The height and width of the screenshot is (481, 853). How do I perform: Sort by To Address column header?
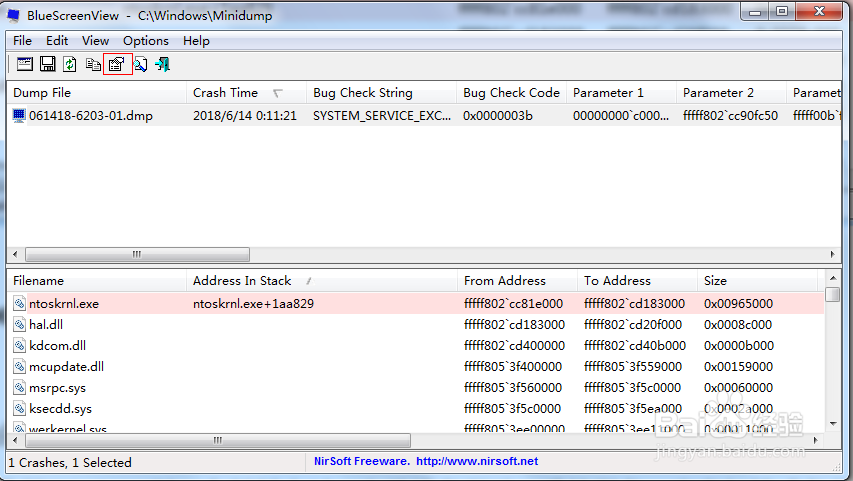click(x=638, y=281)
